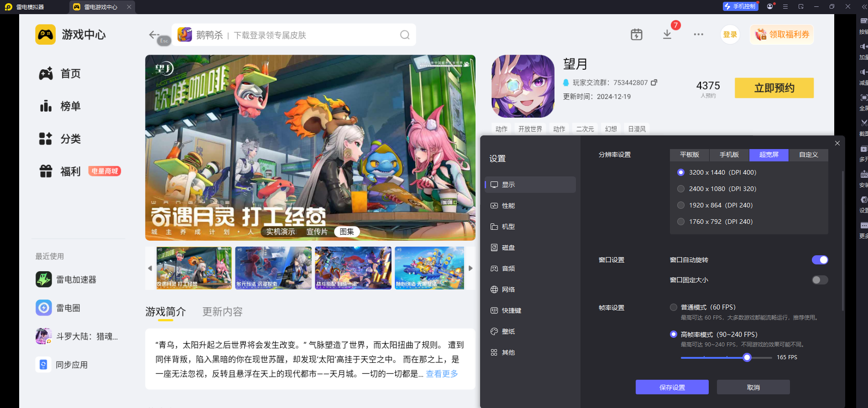Click the 二次元 genre tag
Image resolution: width=868 pixels, height=408 pixels.
(x=585, y=129)
